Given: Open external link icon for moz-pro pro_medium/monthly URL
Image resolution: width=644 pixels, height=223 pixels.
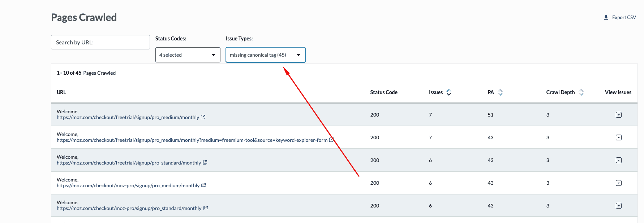Looking at the screenshot, I should point(203,185).
